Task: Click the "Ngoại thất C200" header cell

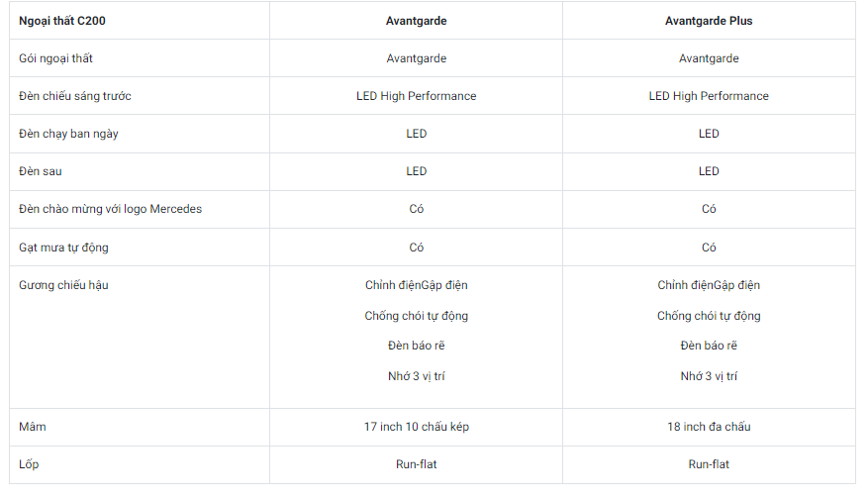Action: (x=62, y=20)
